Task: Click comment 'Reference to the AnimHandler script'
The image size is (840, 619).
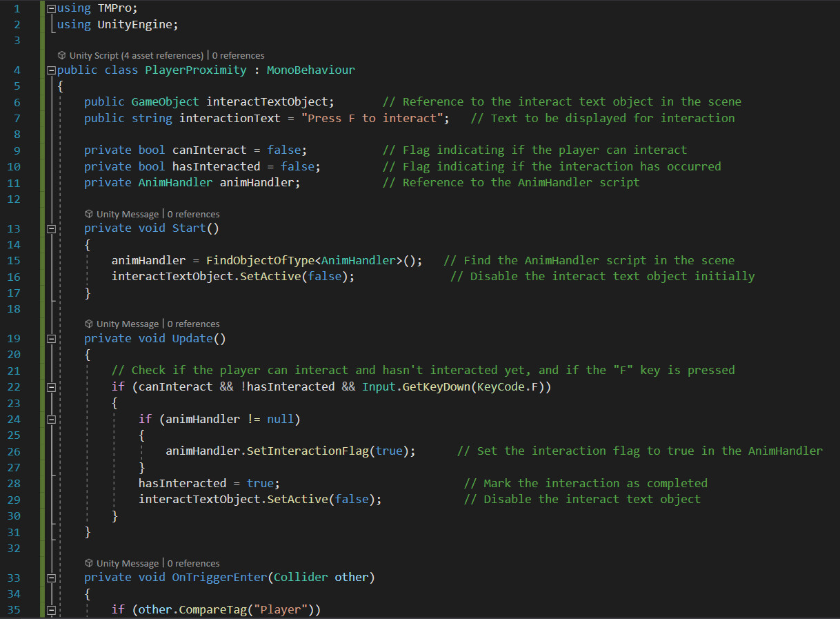Action: click(x=521, y=182)
